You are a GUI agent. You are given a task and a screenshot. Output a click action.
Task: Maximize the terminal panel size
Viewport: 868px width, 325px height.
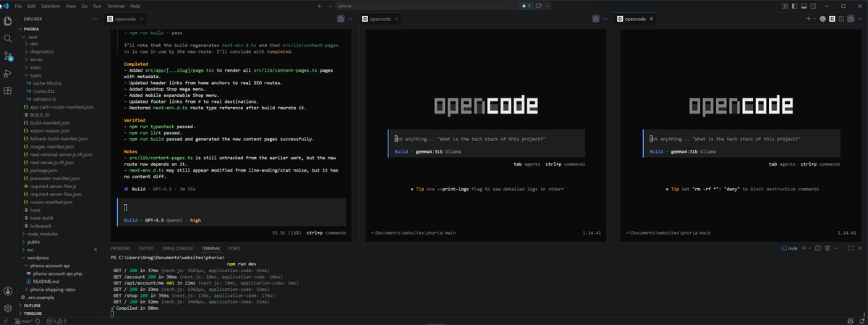[x=849, y=248]
